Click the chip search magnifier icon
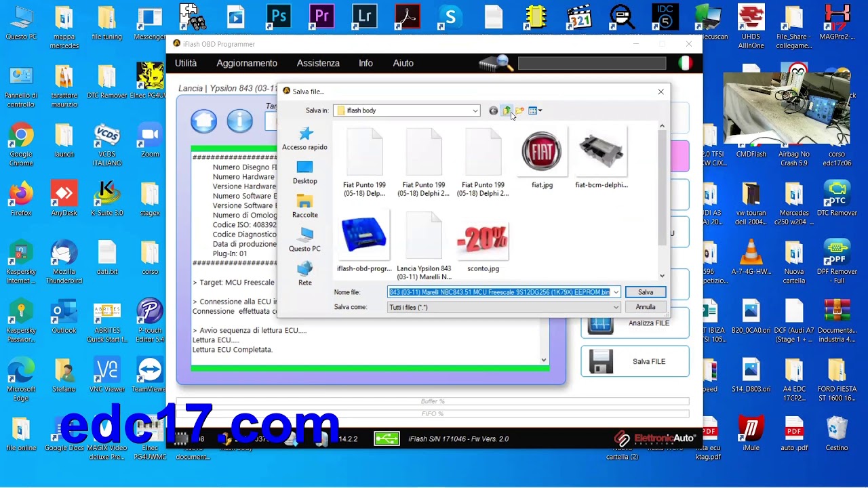 (496, 63)
